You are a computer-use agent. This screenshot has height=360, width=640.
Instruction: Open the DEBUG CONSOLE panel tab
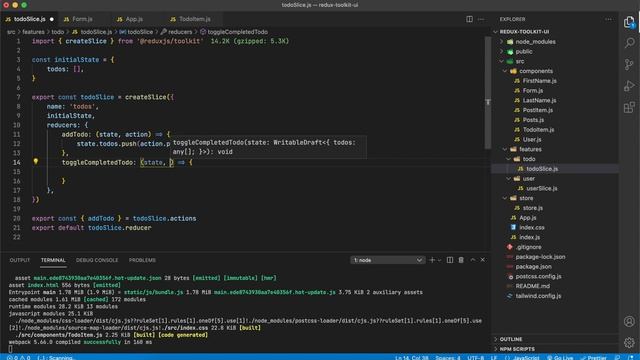(x=97, y=260)
